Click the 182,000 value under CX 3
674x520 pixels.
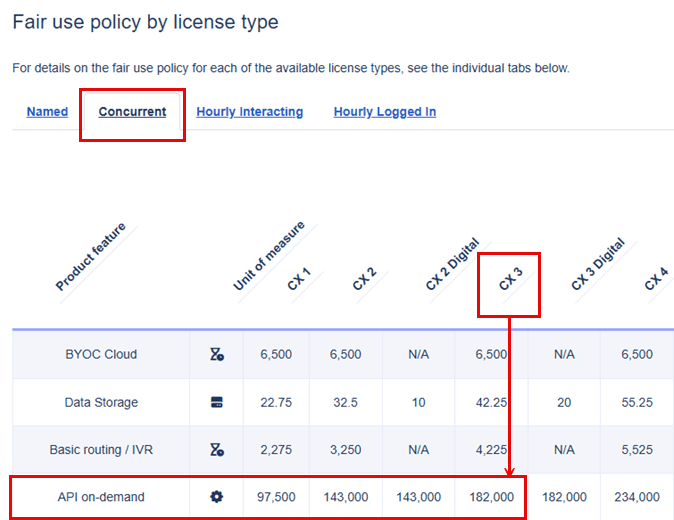pos(490,497)
